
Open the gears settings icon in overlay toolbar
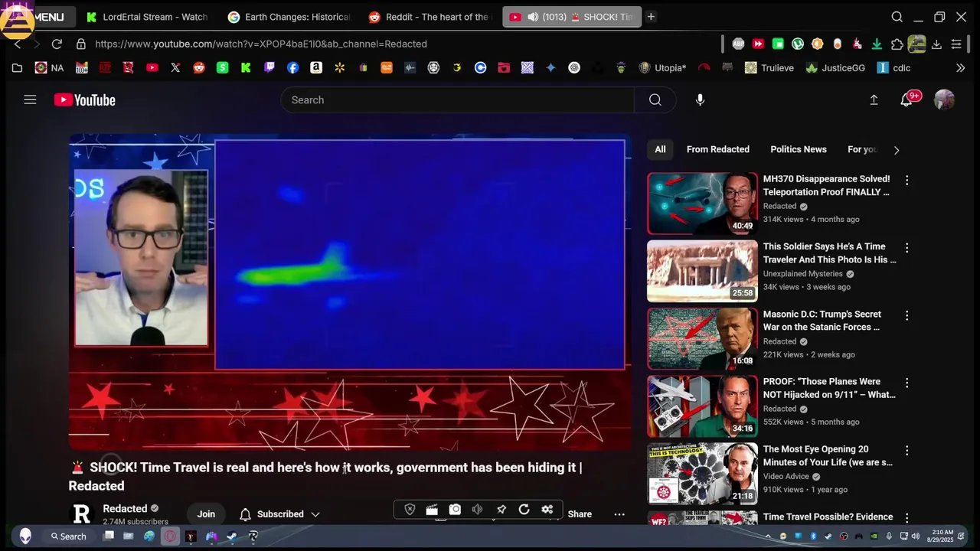547,510
